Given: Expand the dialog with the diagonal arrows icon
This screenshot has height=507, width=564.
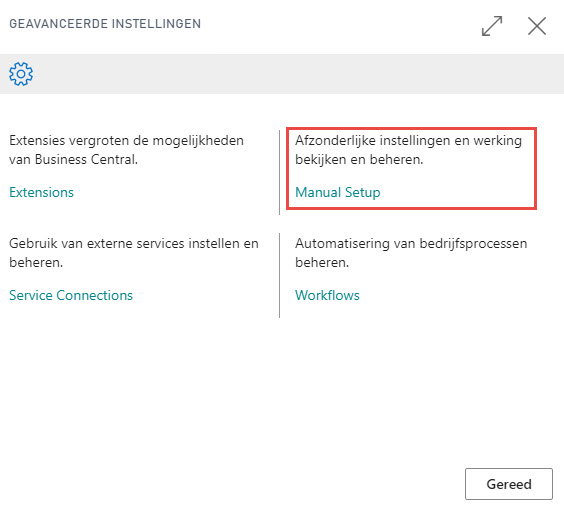Looking at the screenshot, I should pyautogui.click(x=492, y=26).
